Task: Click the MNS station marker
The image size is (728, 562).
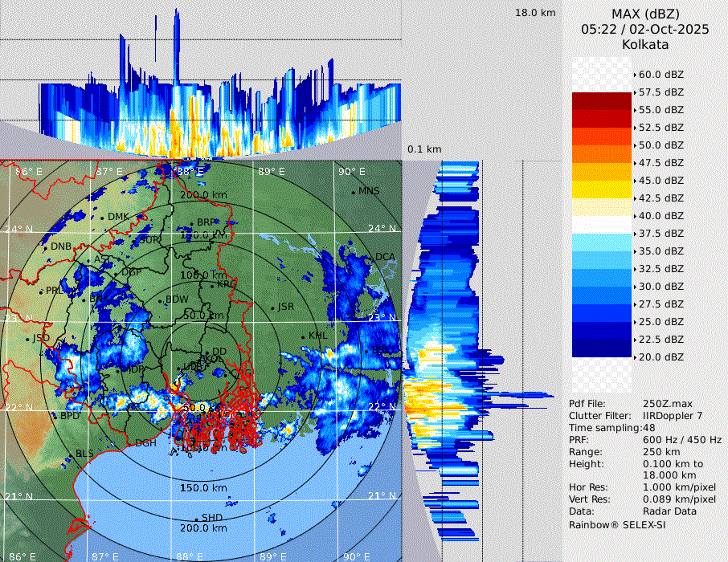Action: tap(354, 192)
